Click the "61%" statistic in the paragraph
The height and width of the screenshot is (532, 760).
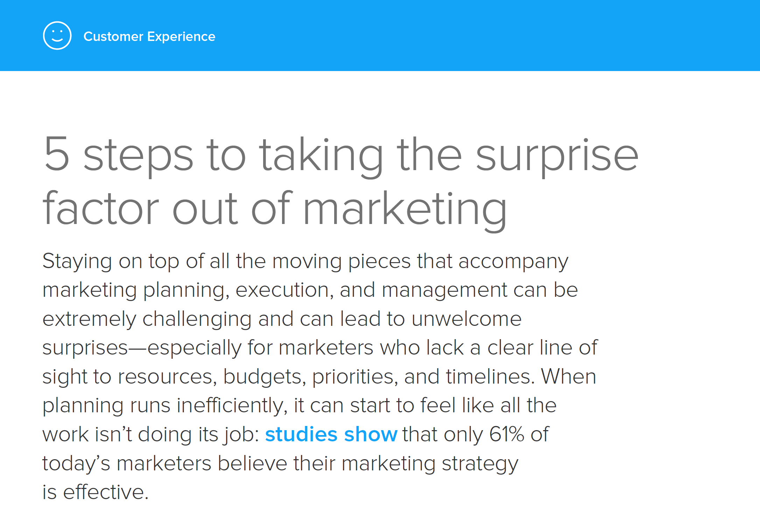506,434
